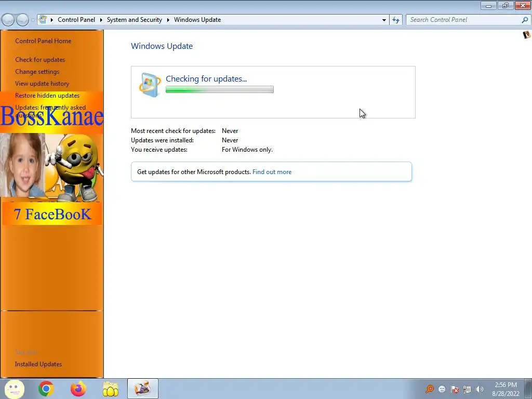The image size is (532, 399).
Task: Click Most recent check for updates label
Action: 173,131
